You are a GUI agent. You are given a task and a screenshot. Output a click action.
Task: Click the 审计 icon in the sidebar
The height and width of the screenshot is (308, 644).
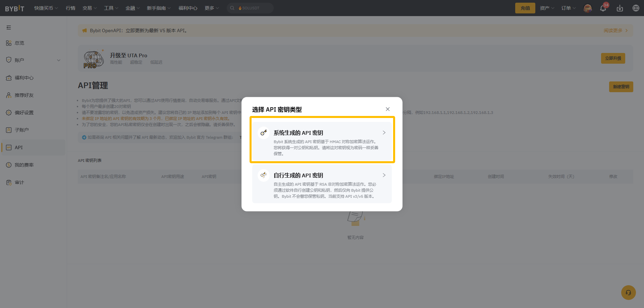[9, 182]
